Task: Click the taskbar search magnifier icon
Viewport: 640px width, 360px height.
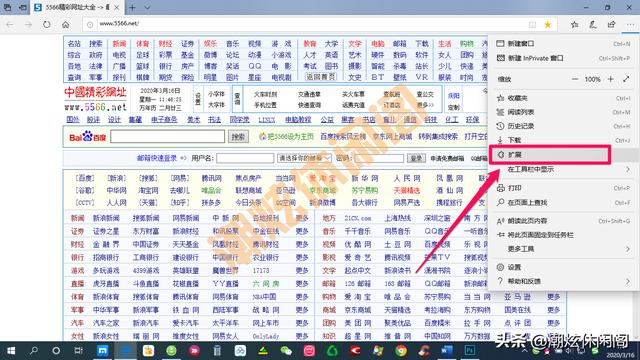Action: pos(34,351)
